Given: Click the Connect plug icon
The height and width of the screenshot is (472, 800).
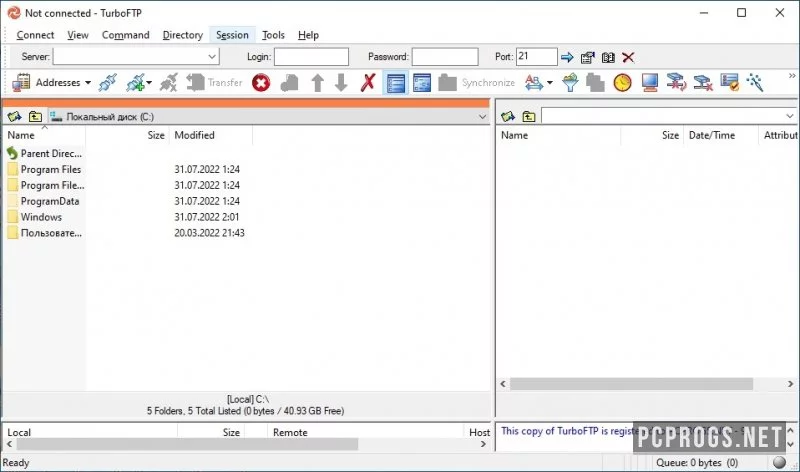Looking at the screenshot, I should pyautogui.click(x=108, y=82).
